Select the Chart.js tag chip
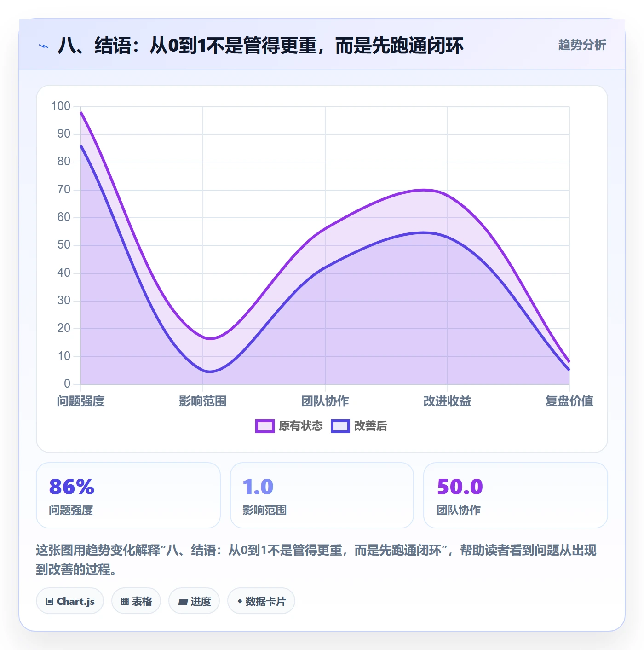This screenshot has height=650, width=644. click(x=70, y=601)
